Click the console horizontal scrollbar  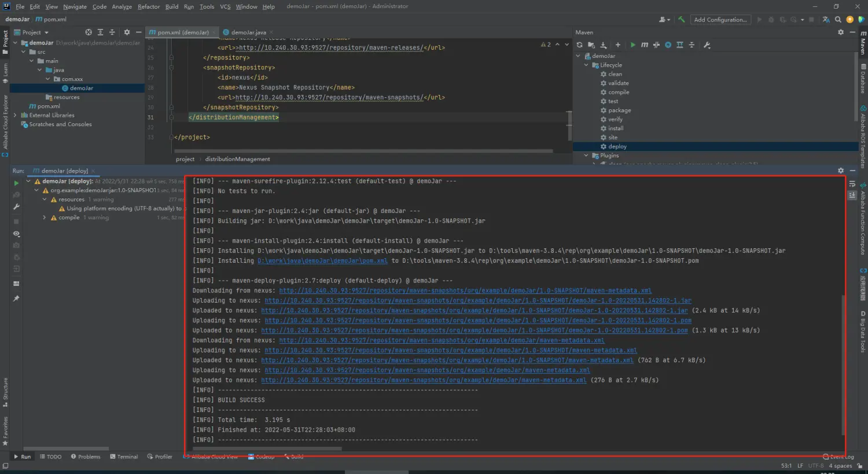(x=266, y=449)
